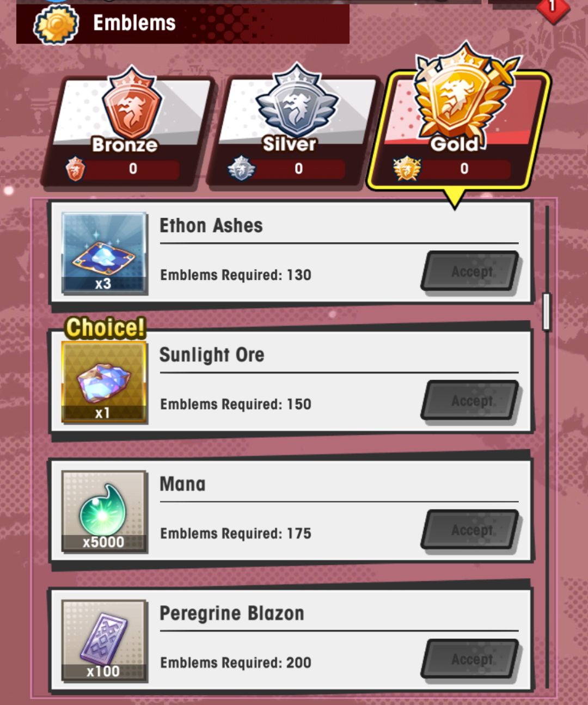Click the small bronze emblem counter icon

pyautogui.click(x=75, y=169)
